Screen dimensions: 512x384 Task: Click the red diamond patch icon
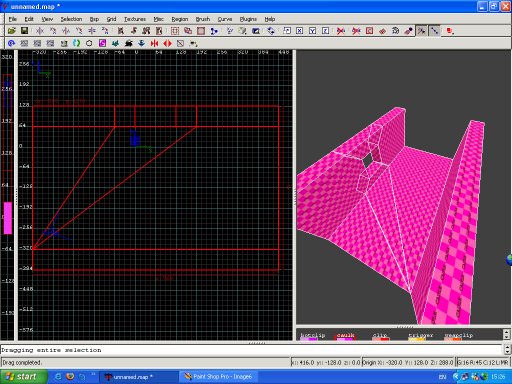382,31
